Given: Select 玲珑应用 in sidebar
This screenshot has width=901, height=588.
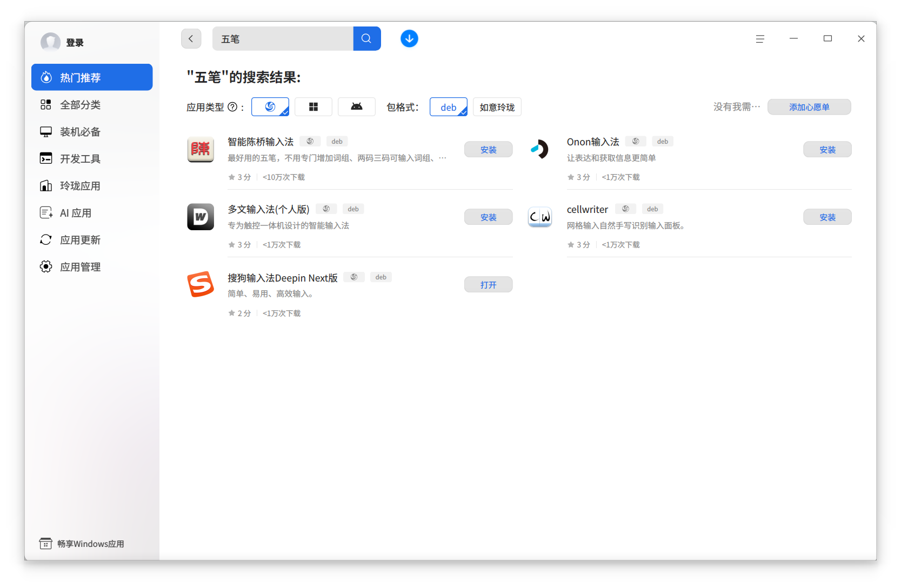Looking at the screenshot, I should coord(92,185).
